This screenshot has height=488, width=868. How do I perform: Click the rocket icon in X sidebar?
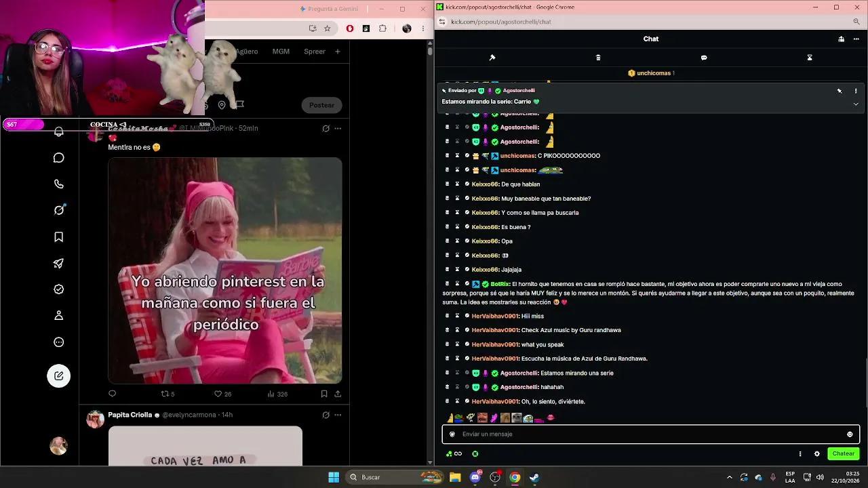tap(59, 263)
